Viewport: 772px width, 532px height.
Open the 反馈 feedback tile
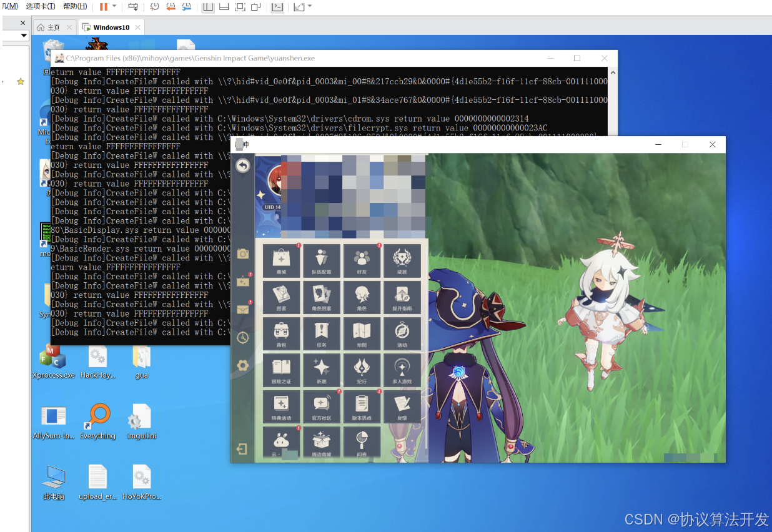coord(402,406)
